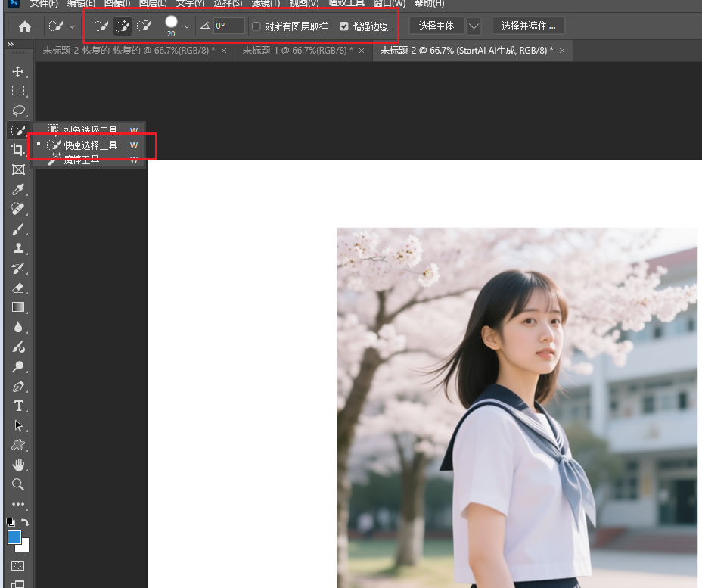Disable the 增强边缘 option
This screenshot has height=588, width=702.
344,25
